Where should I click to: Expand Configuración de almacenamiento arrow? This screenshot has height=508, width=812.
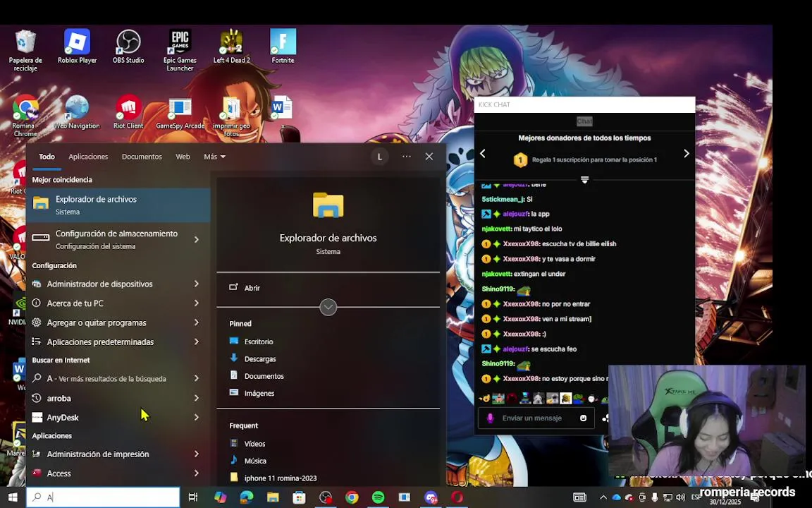pyautogui.click(x=197, y=239)
